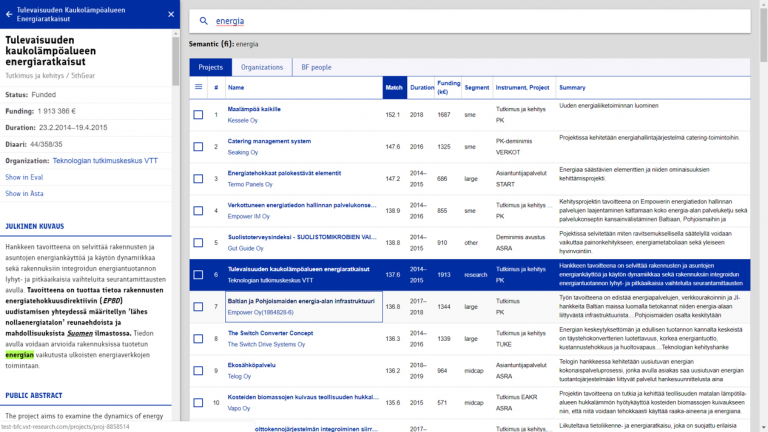768x432 pixels.
Task: Click the Show in Eval link
Action: click(24, 177)
